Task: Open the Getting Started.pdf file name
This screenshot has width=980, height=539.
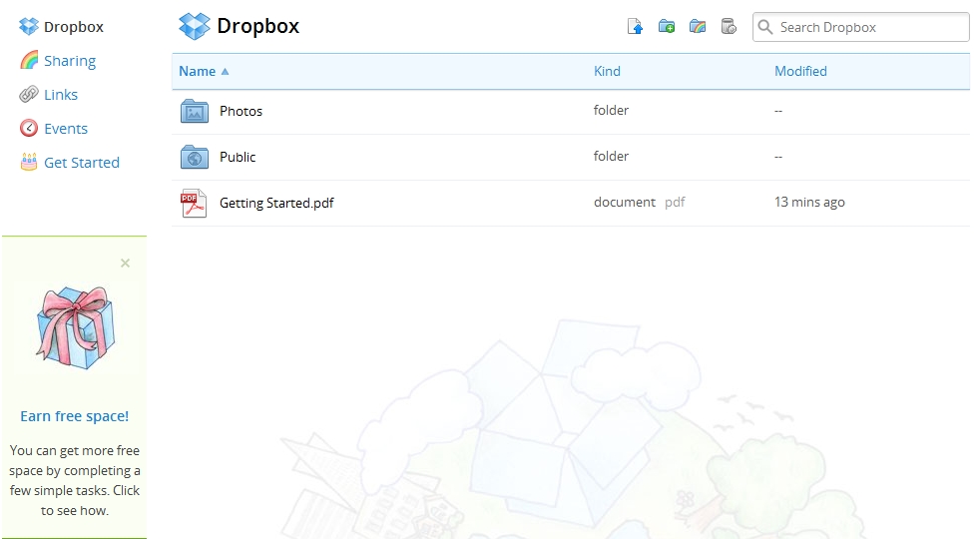Action: 276,204
